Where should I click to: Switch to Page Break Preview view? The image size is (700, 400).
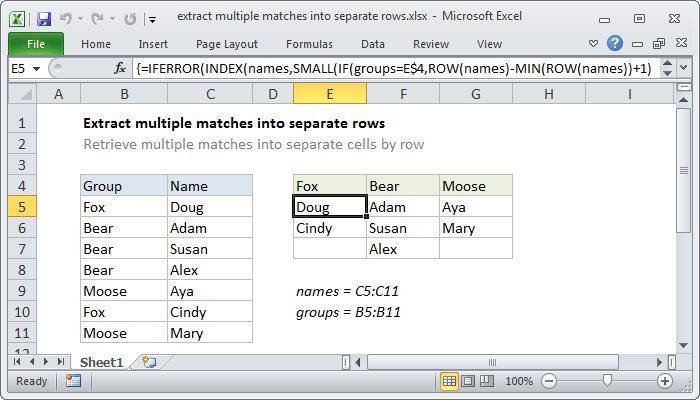pyautogui.click(x=488, y=381)
